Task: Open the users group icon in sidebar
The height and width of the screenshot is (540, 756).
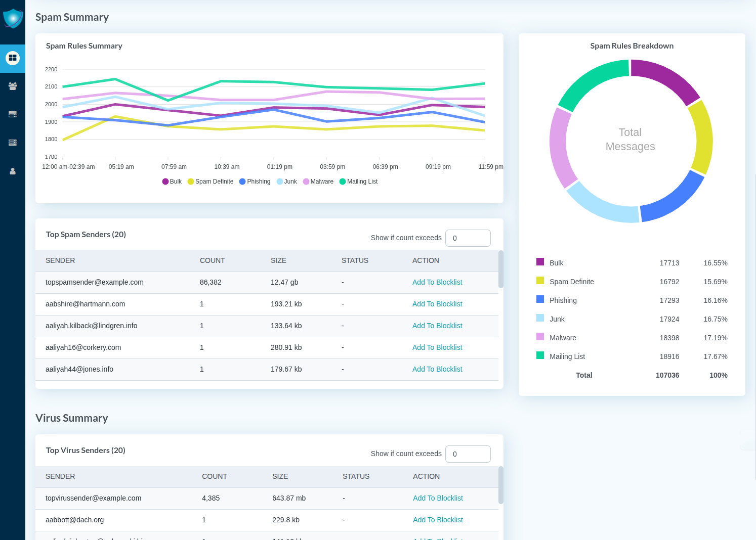Action: point(13,86)
